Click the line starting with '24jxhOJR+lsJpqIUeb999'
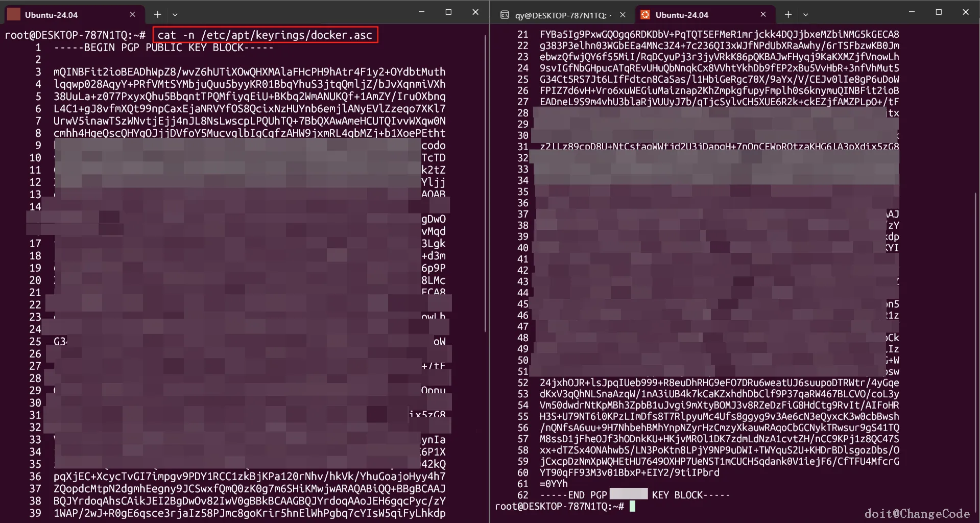Image resolution: width=980 pixels, height=523 pixels. [719, 383]
